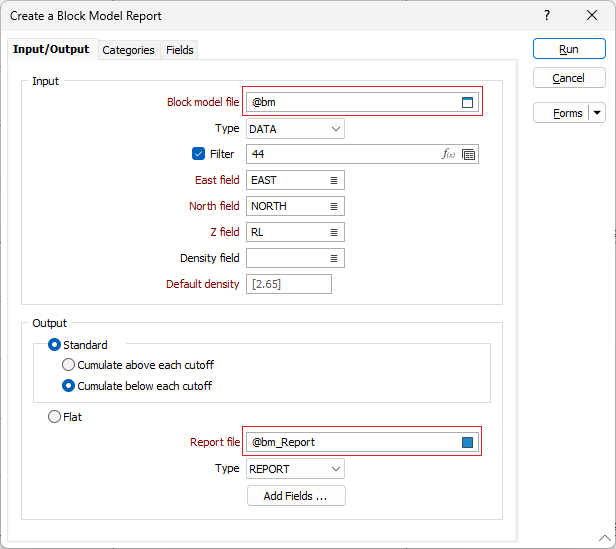Select the Flat output option
The image size is (616, 549).
[54, 417]
